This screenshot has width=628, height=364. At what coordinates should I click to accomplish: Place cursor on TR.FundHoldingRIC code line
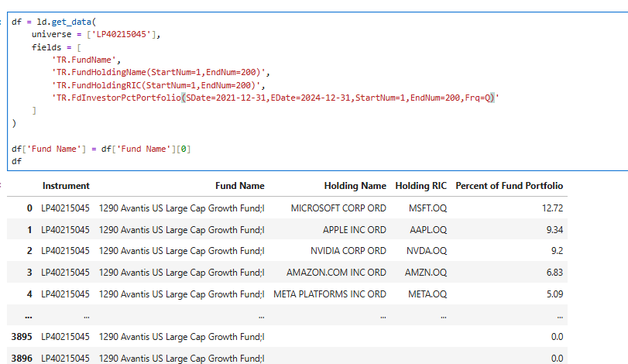click(158, 85)
